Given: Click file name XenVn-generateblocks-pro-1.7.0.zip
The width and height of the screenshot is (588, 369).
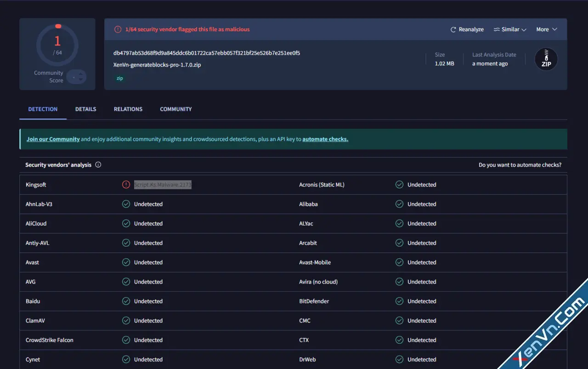Looking at the screenshot, I should 157,65.
